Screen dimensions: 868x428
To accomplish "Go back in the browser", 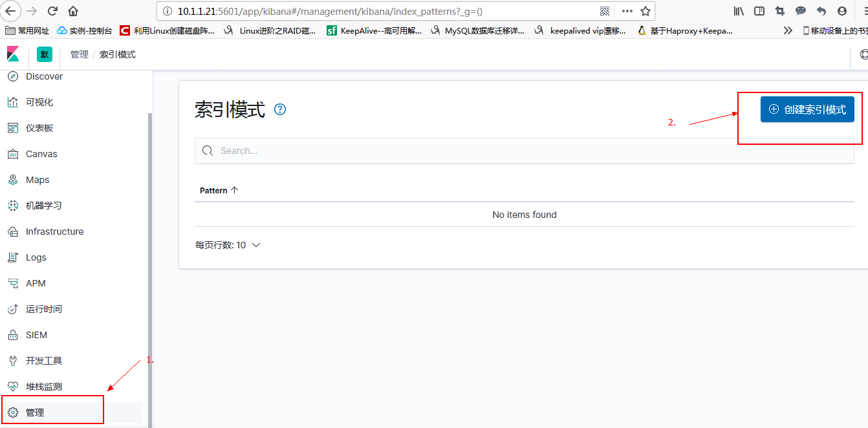I will pos(11,11).
